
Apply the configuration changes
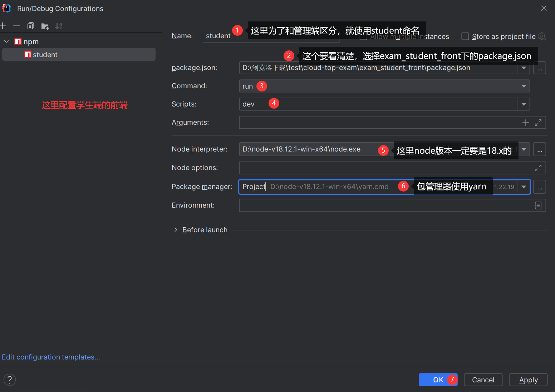coord(528,379)
